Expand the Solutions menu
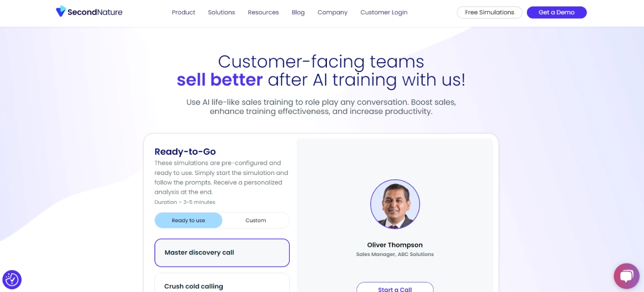Screen dimensions: 644x292 (222, 12)
